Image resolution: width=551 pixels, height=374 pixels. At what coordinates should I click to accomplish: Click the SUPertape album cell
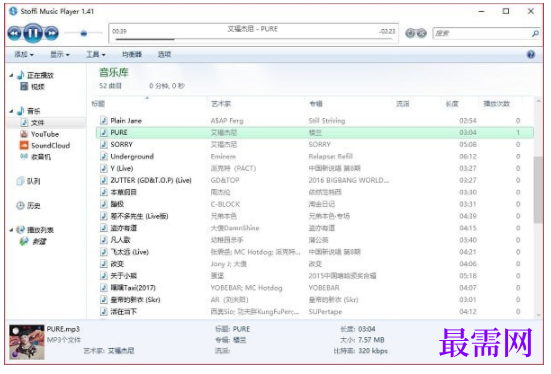(x=325, y=312)
